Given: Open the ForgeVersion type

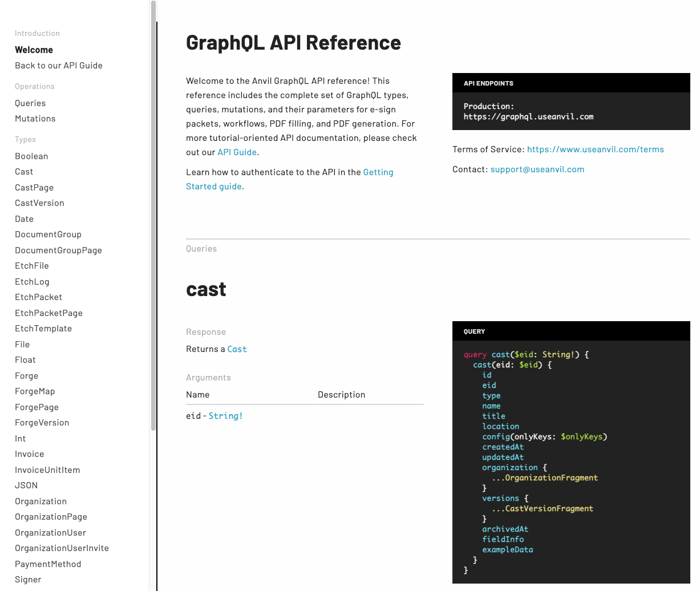Looking at the screenshot, I should (x=42, y=423).
